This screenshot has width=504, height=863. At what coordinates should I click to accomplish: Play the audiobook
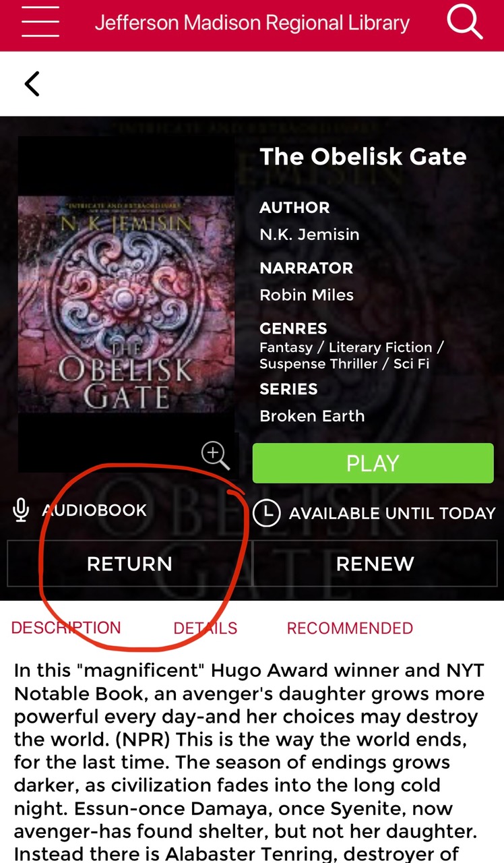pos(373,463)
